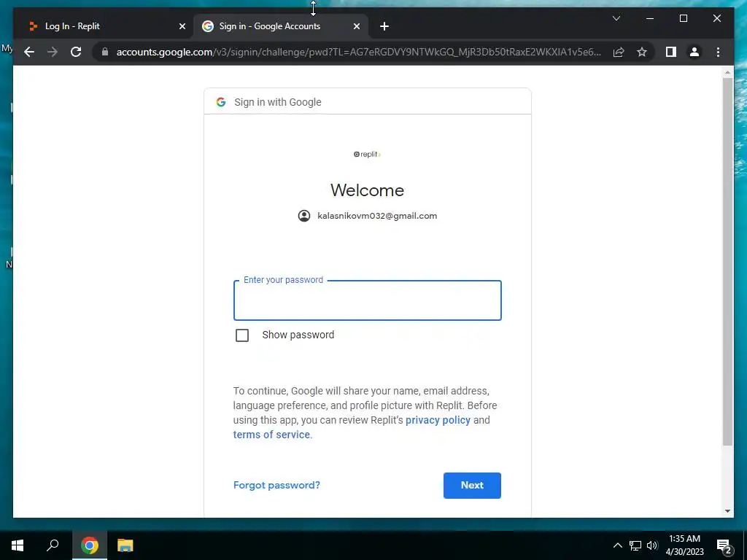Click the Forgot password? link
Screen dimensions: 747x560
[x=276, y=485]
